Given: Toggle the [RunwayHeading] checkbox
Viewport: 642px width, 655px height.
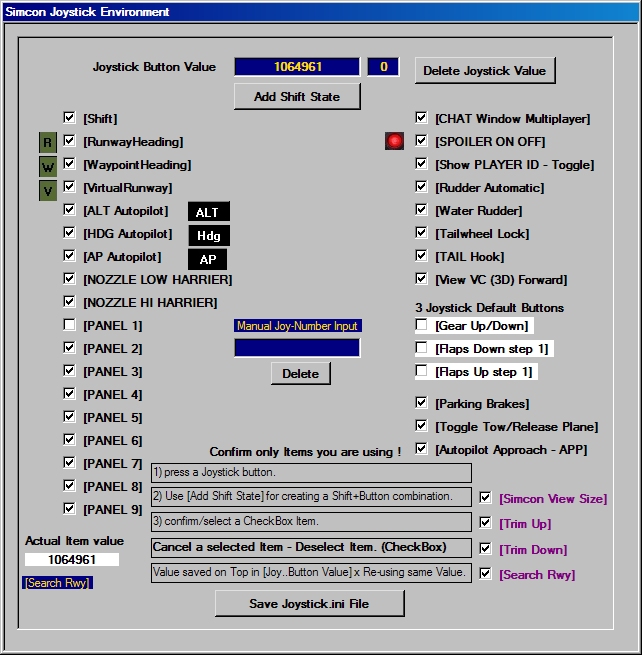Looking at the screenshot, I should point(69,141).
